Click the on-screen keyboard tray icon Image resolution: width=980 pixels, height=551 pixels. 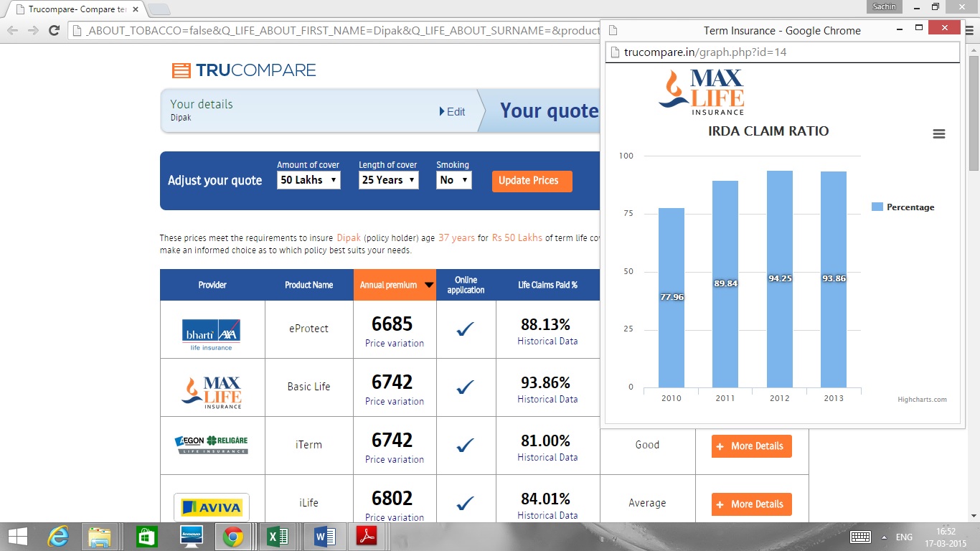click(860, 537)
